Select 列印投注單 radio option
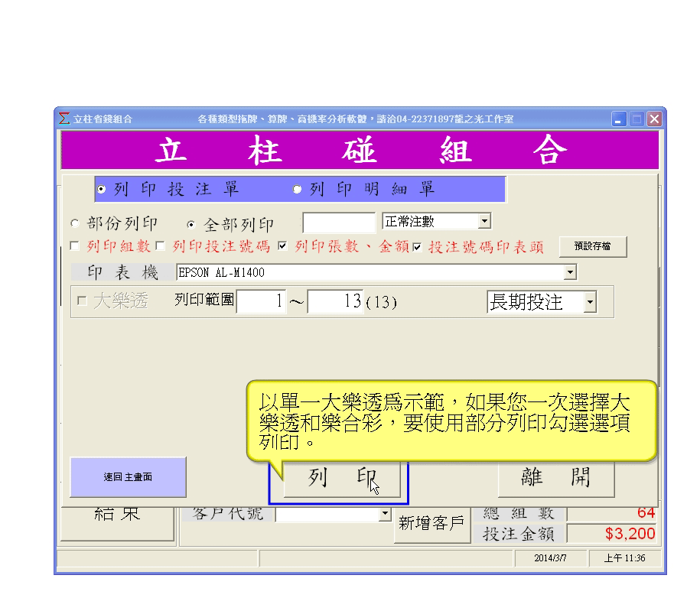 (102, 190)
